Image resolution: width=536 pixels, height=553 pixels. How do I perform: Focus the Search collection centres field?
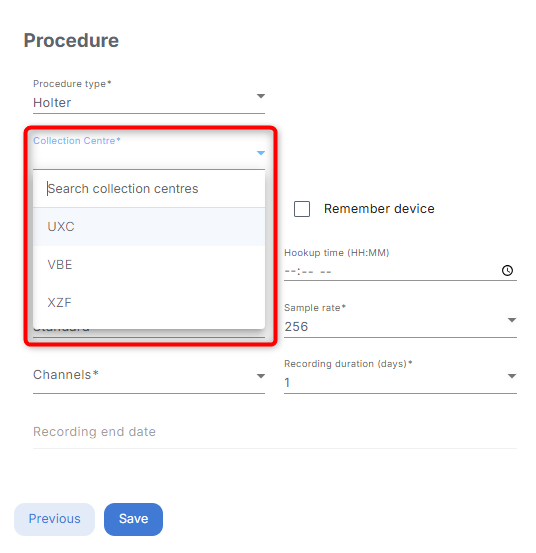[149, 189]
